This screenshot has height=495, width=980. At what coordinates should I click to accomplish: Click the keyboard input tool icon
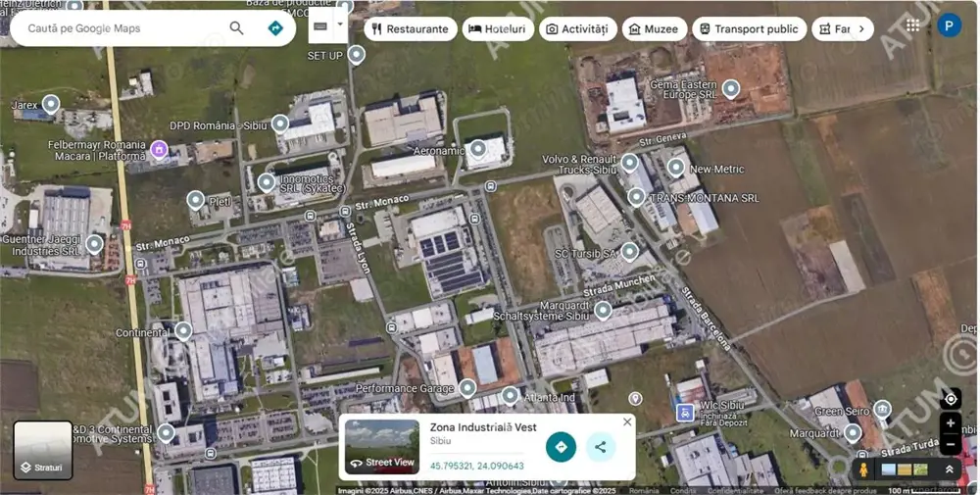pyautogui.click(x=320, y=26)
